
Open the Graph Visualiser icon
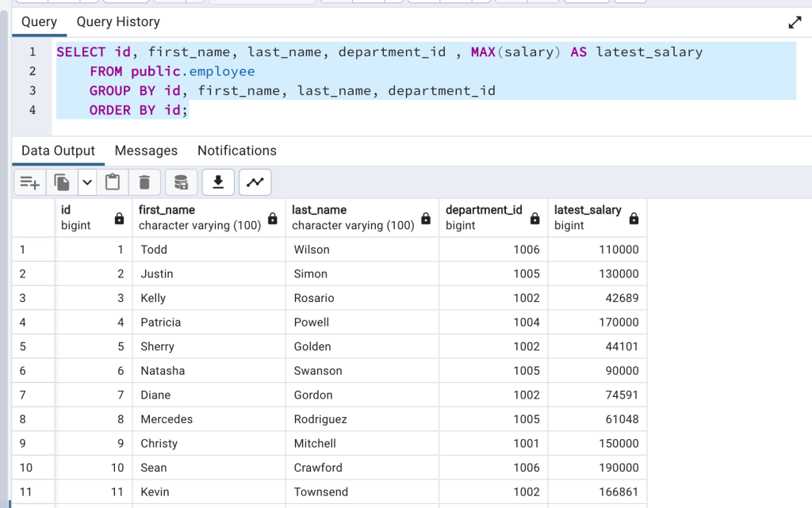[x=255, y=183]
